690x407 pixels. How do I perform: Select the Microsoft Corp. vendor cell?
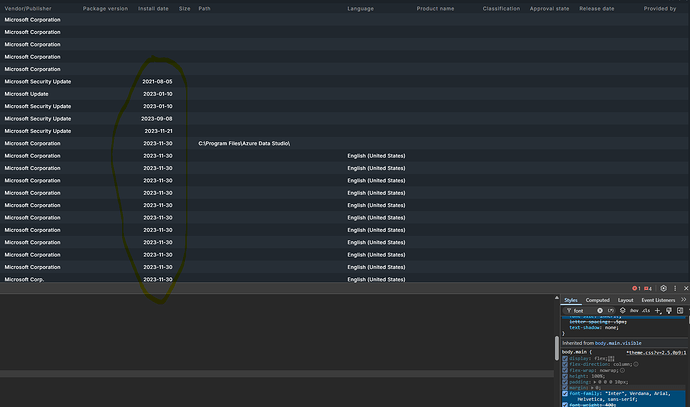point(24,279)
